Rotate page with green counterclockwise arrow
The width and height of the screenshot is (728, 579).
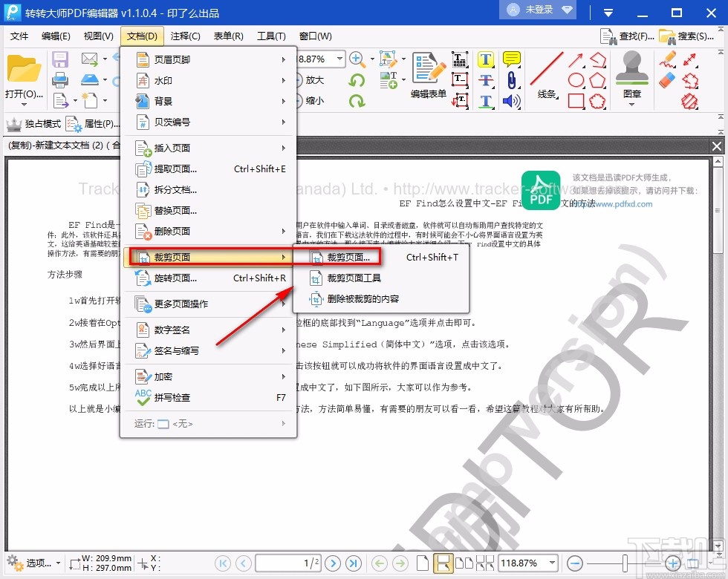(x=357, y=80)
